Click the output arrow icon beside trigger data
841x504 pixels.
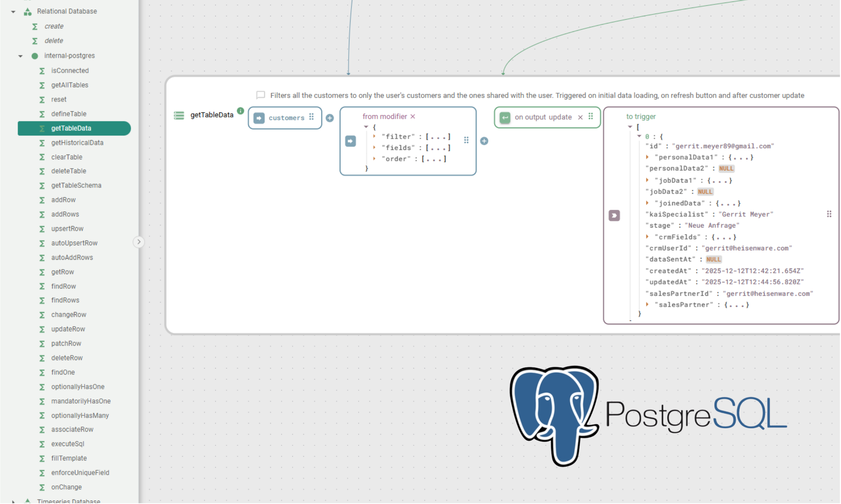point(614,215)
